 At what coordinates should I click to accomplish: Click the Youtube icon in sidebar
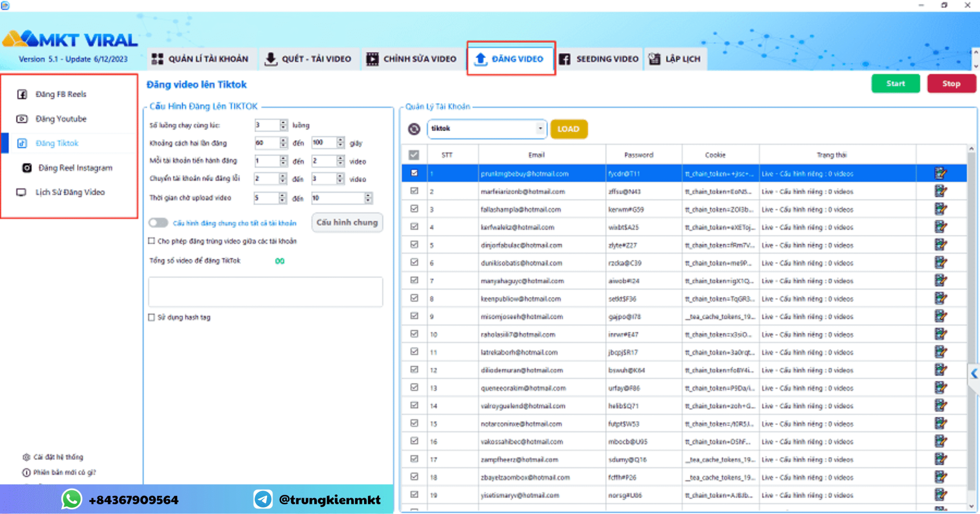coord(22,119)
